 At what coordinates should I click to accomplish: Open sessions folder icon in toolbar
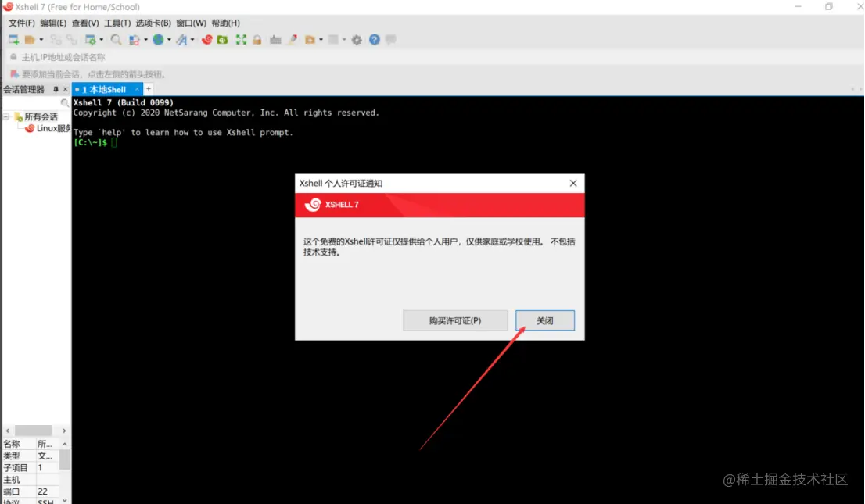tap(30, 40)
